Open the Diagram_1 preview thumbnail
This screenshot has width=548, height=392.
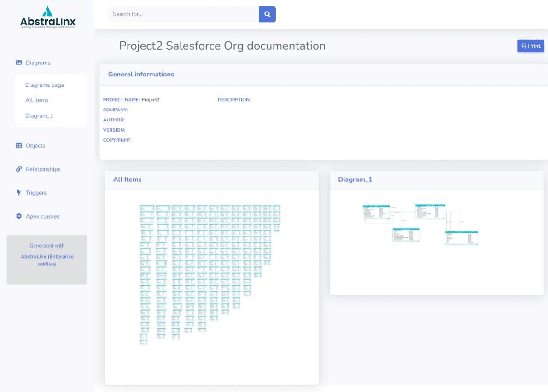[420, 225]
